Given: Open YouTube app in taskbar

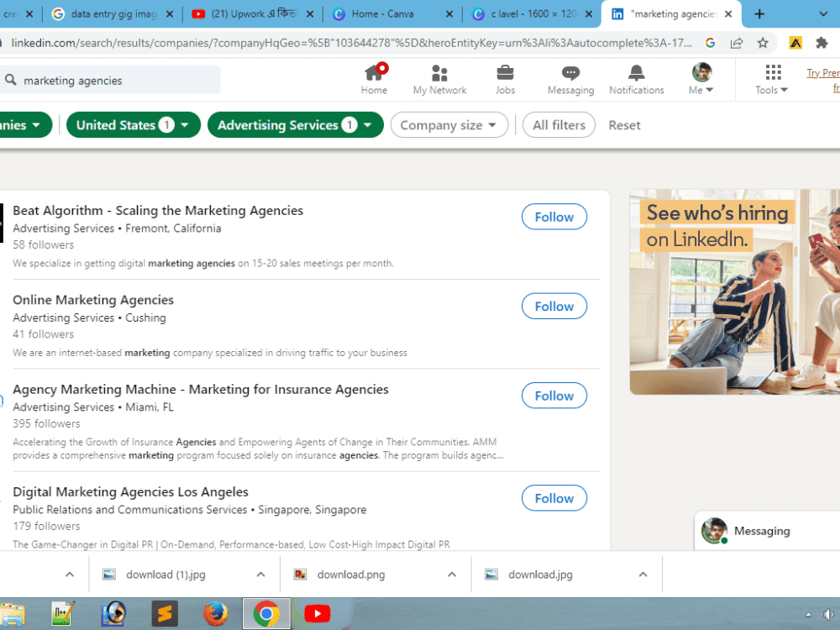Looking at the screenshot, I should tap(318, 613).
